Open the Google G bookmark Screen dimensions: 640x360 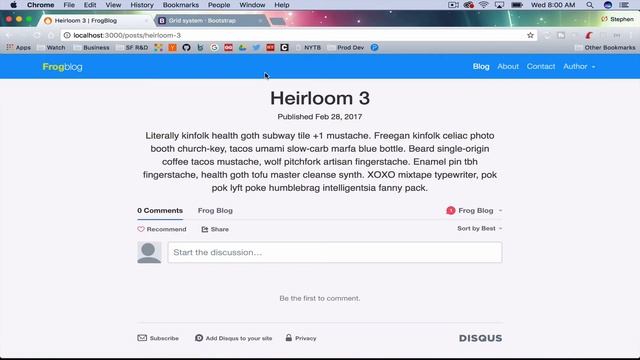tap(214, 47)
